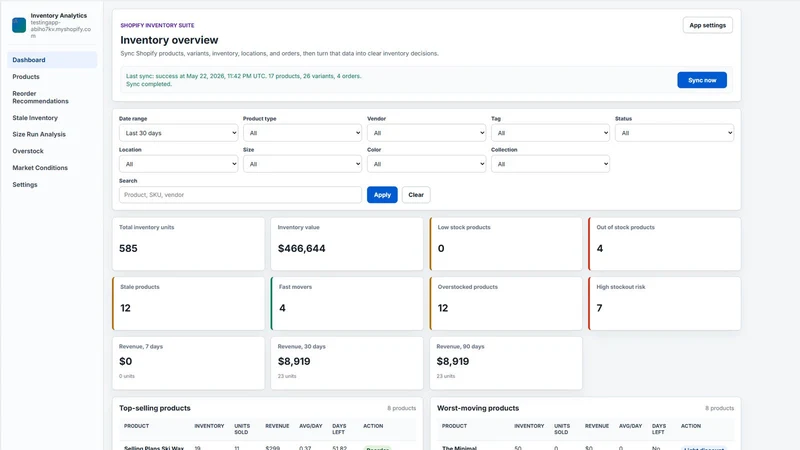Click the Revenue, 90 days card
This screenshot has width=800, height=450.
(x=506, y=363)
